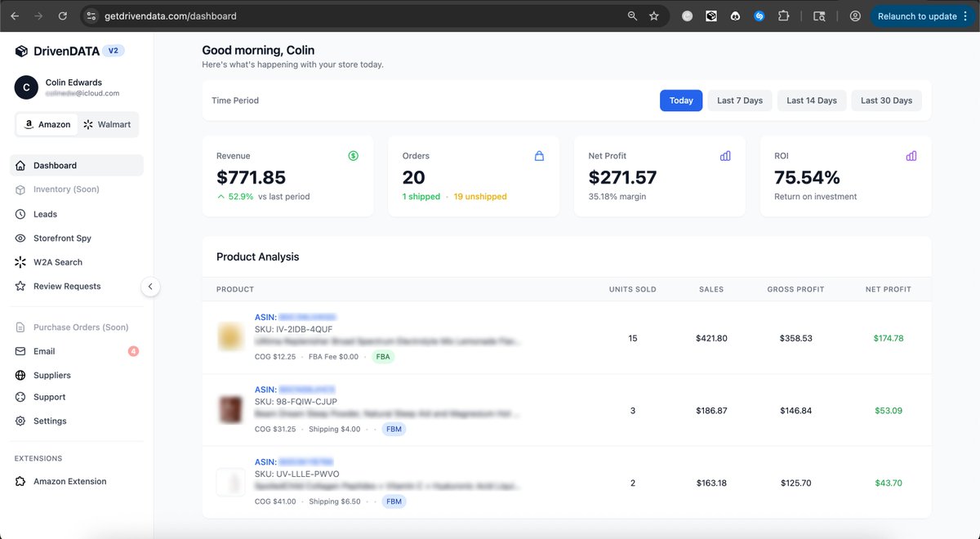Open Dashboard in the sidebar
This screenshot has width=980, height=539.
pyautogui.click(x=77, y=165)
